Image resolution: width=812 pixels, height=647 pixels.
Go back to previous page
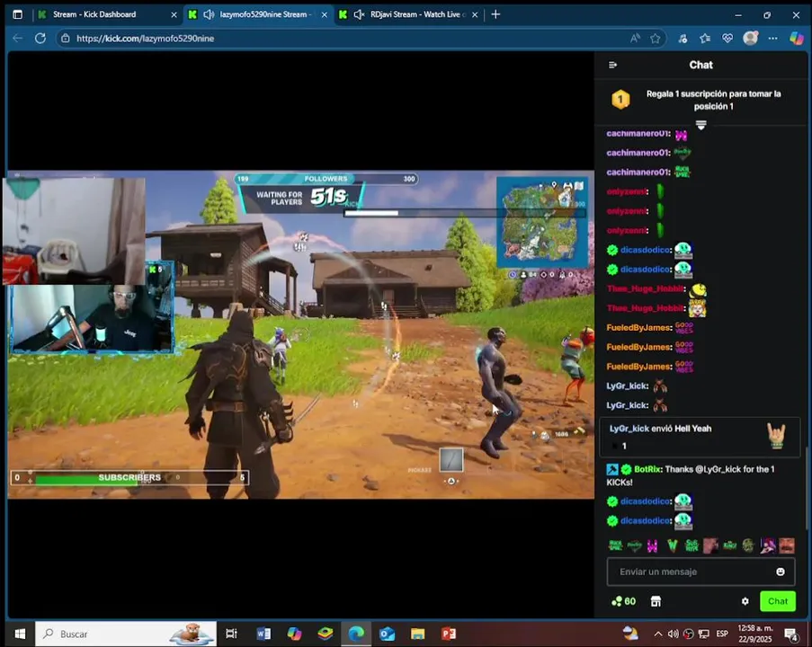coord(18,39)
